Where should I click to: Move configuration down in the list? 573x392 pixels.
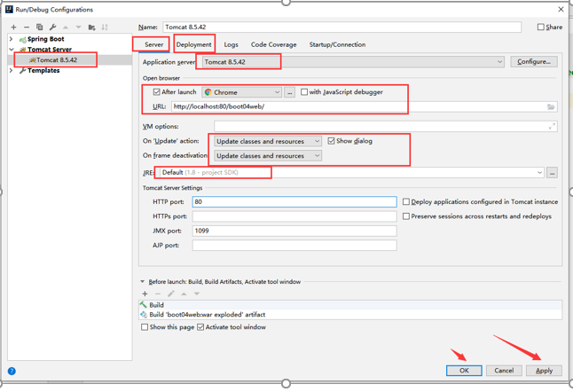tap(78, 27)
